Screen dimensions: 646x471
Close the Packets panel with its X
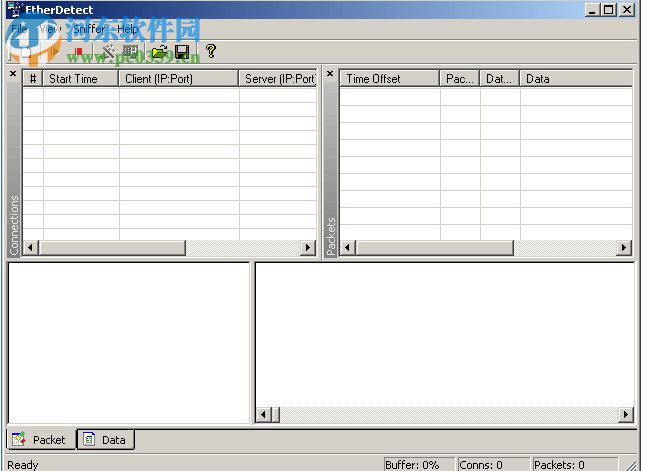pos(330,74)
